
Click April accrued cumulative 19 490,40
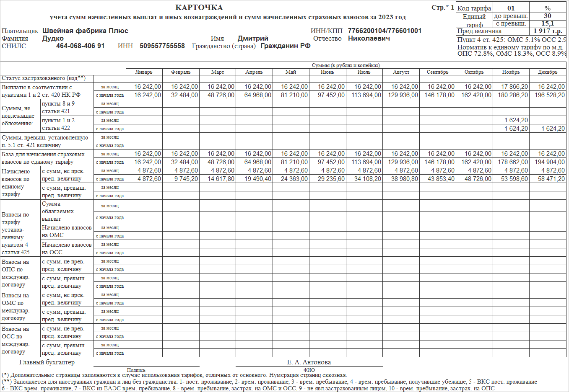[x=258, y=179]
